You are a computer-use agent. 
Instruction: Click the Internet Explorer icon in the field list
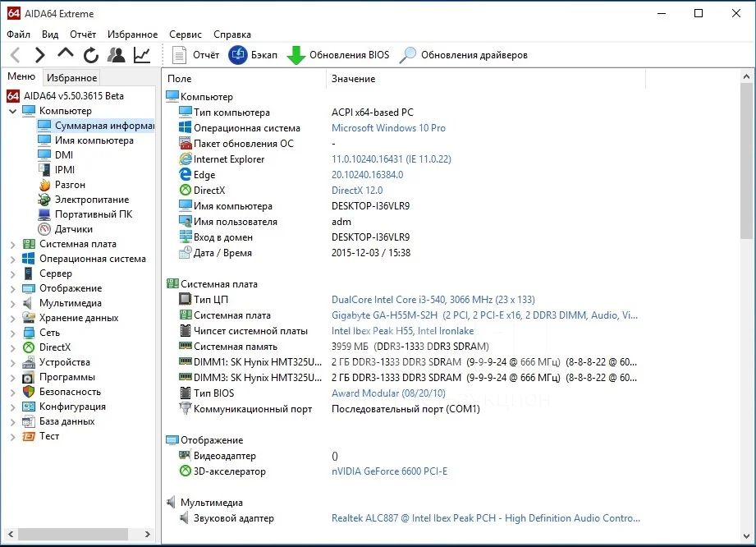pos(186,159)
